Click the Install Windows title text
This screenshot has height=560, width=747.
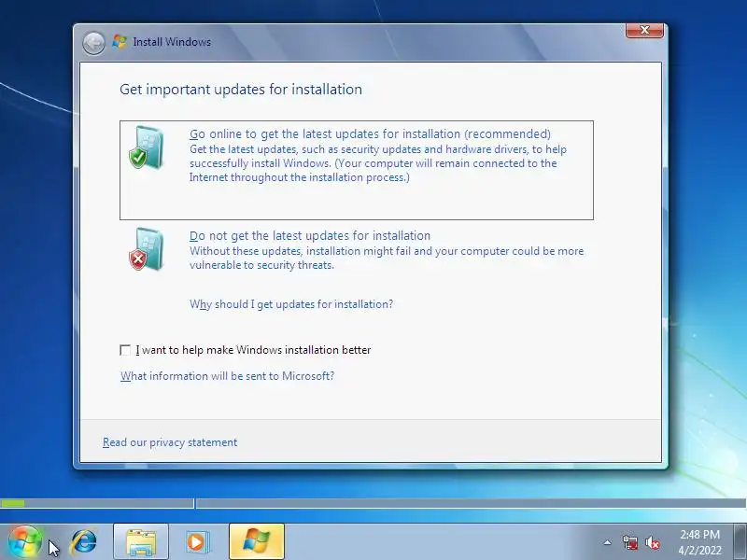tap(172, 42)
